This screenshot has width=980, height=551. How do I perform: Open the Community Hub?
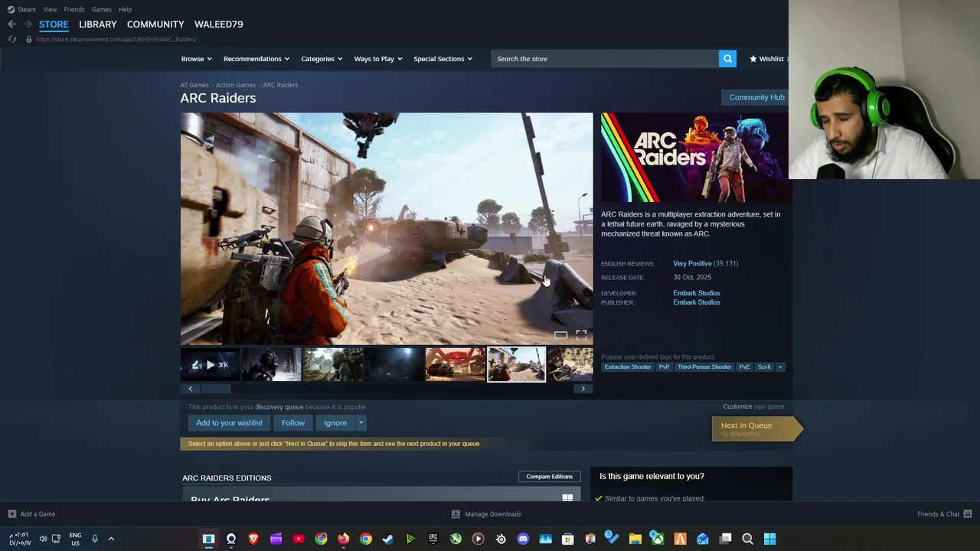tap(756, 97)
